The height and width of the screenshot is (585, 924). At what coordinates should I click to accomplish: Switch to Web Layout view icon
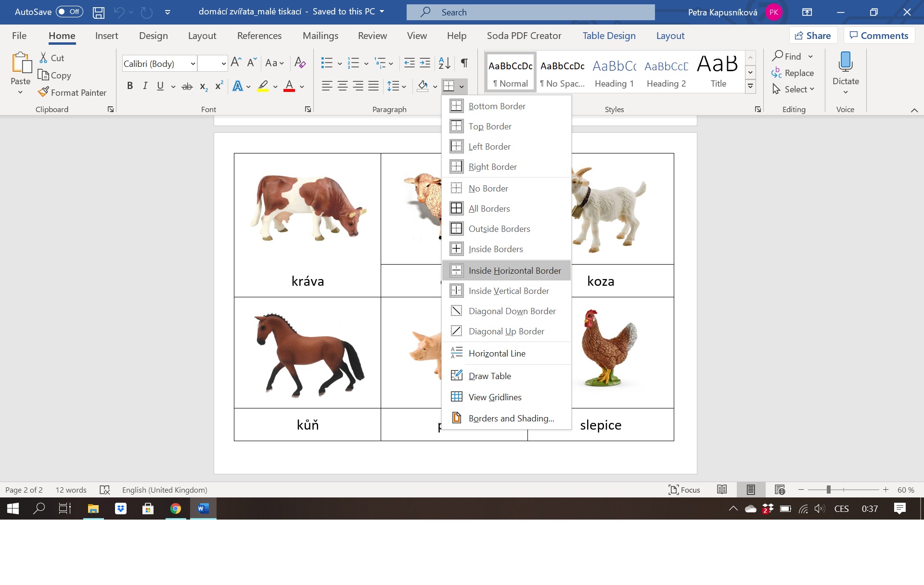(780, 490)
